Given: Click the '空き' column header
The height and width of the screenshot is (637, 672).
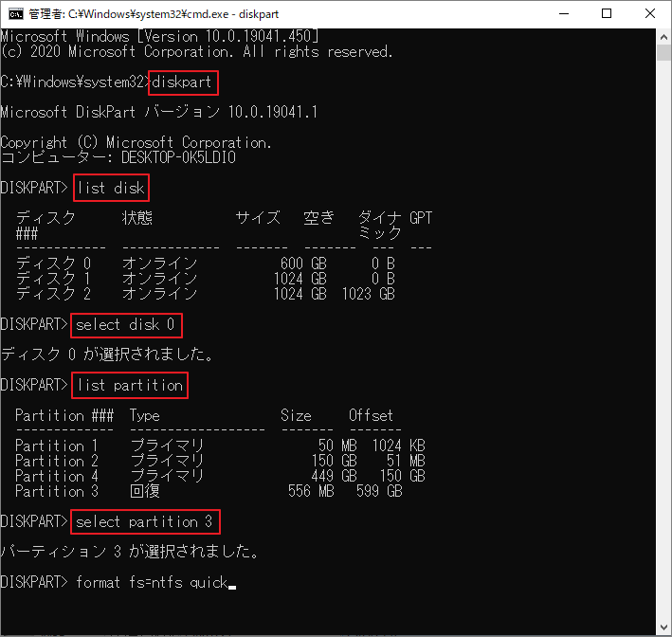Looking at the screenshot, I should pos(318,218).
